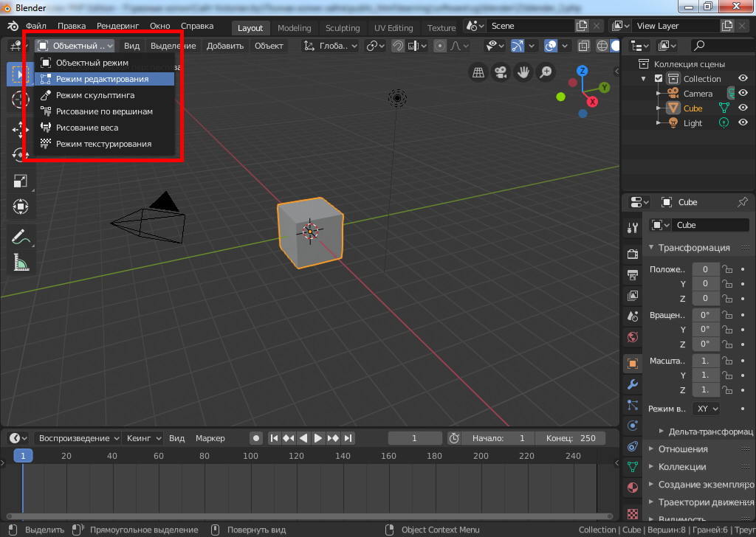Hide the Cube in the outliner
Screen dimensions: 756x537
click(743, 108)
